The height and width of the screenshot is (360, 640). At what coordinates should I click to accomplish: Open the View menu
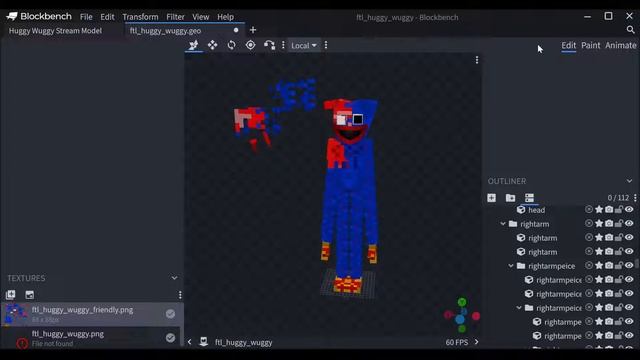pos(201,17)
